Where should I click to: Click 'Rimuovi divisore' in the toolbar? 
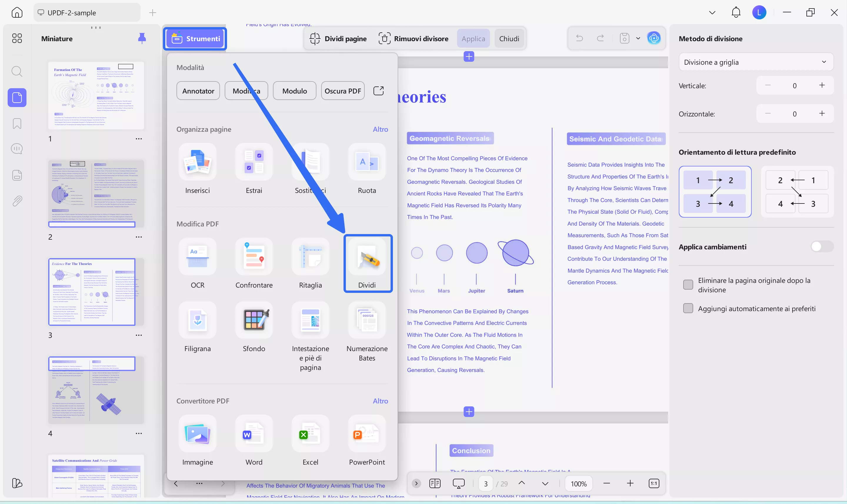tap(414, 39)
